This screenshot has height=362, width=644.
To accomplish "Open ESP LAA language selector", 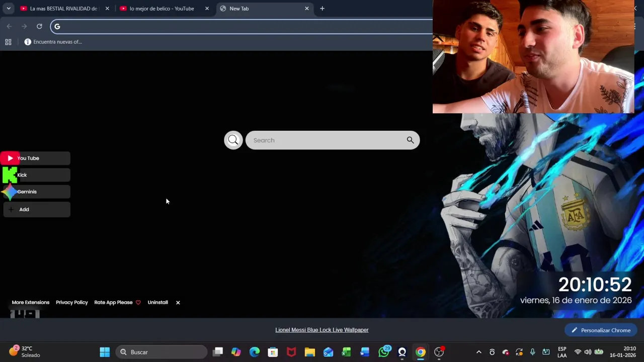I will click(562, 352).
